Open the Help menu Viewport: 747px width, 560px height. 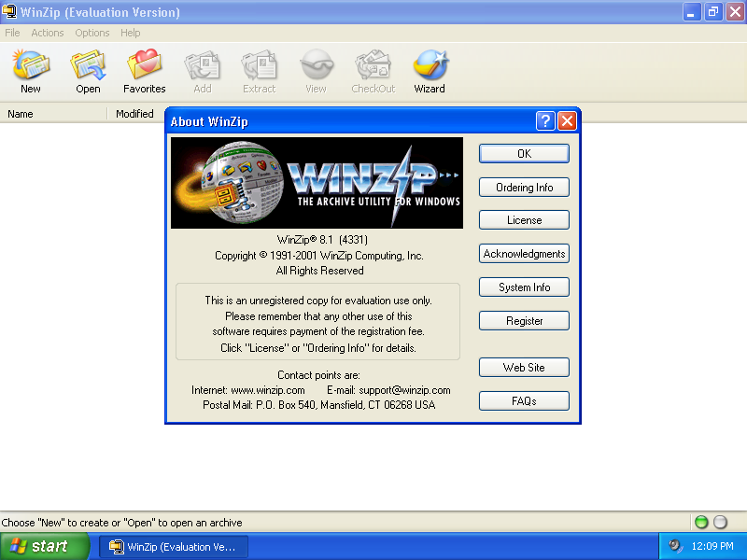[x=130, y=33]
